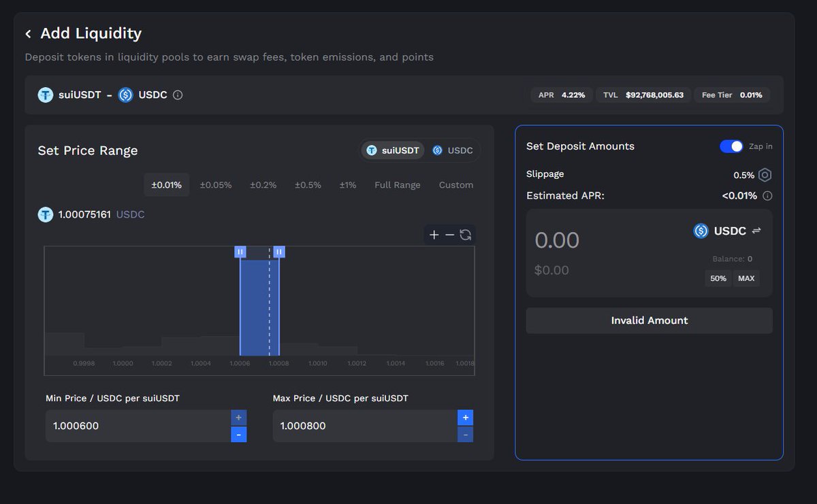Select the ±0.05% range preset
The image size is (817, 504).
click(216, 185)
